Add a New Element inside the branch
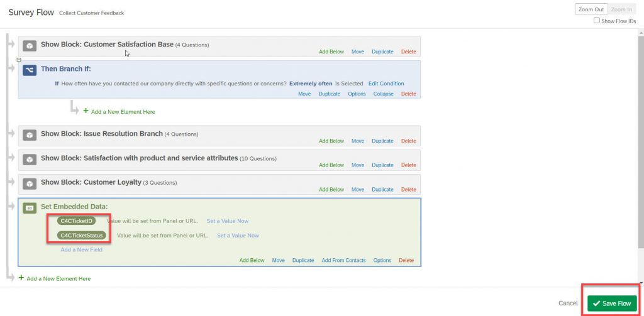This screenshot has height=316, width=644. coord(123,112)
